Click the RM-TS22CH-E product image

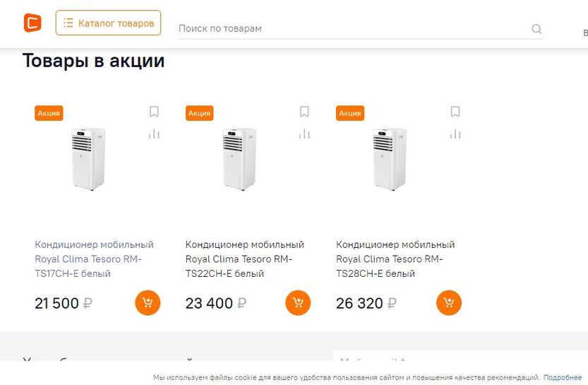pyautogui.click(x=239, y=159)
